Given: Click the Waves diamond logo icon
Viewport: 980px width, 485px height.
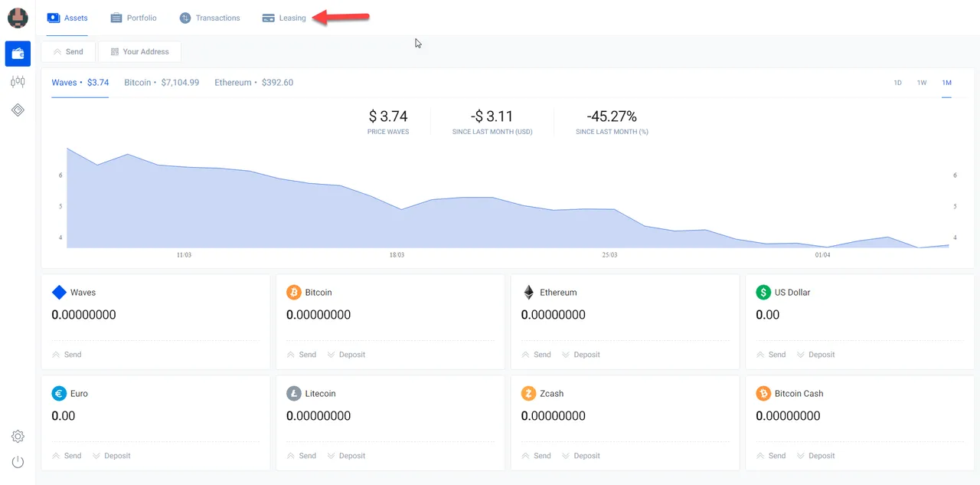Looking at the screenshot, I should (x=59, y=292).
